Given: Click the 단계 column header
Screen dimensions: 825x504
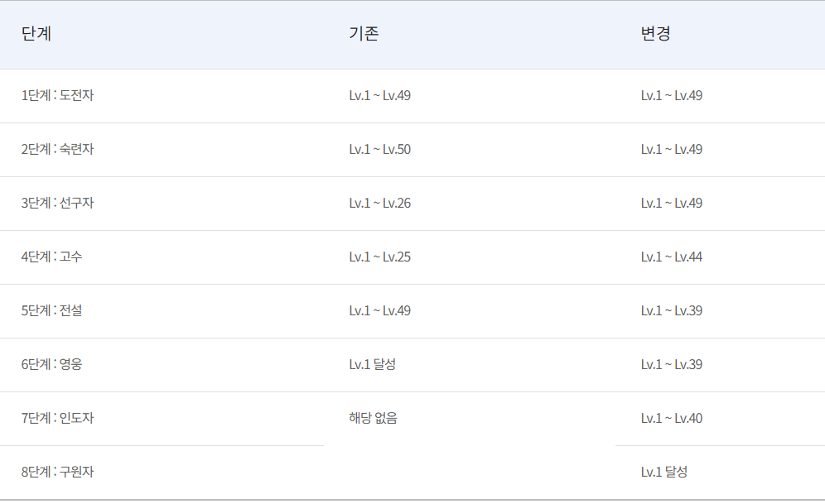Looking at the screenshot, I should click(x=36, y=35).
